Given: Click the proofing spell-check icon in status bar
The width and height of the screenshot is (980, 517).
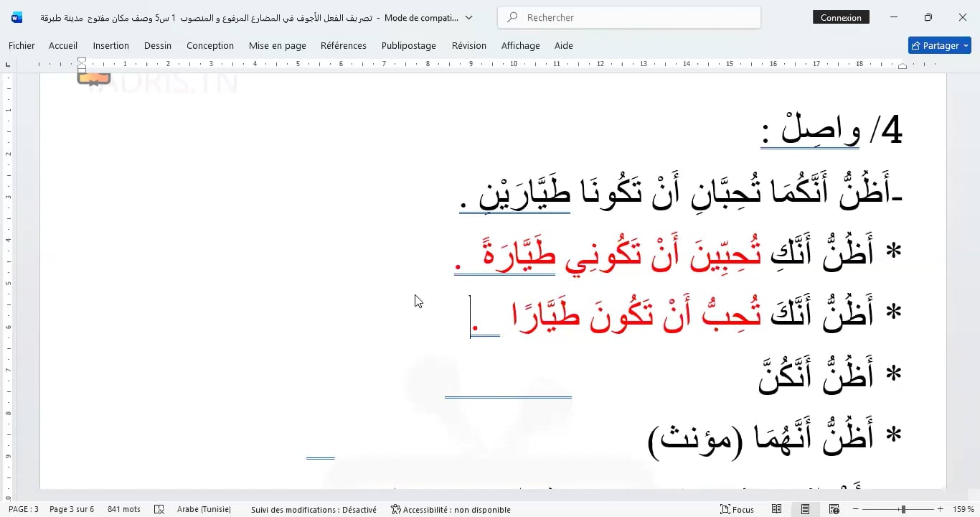Looking at the screenshot, I should click(159, 509).
